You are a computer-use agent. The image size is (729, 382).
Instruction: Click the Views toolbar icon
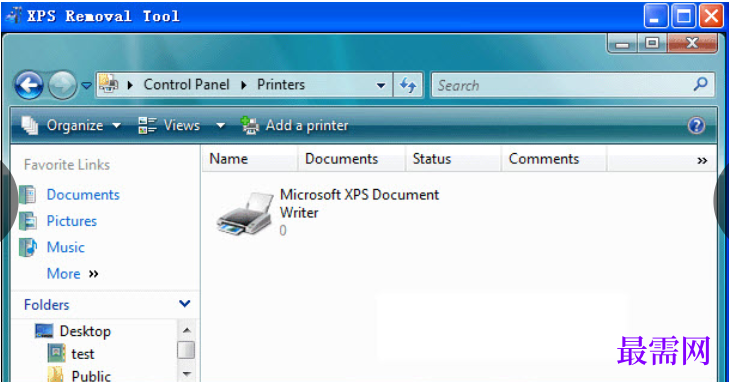(147, 125)
